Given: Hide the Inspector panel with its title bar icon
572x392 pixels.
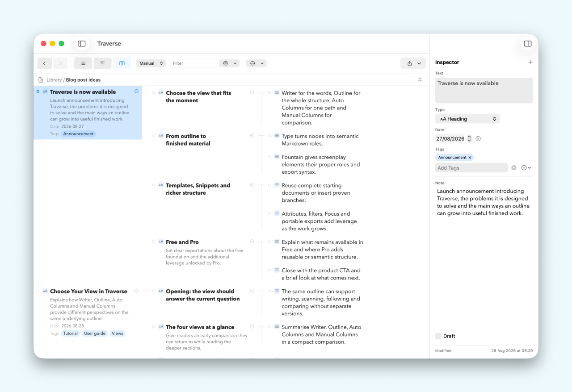Looking at the screenshot, I should [528, 44].
